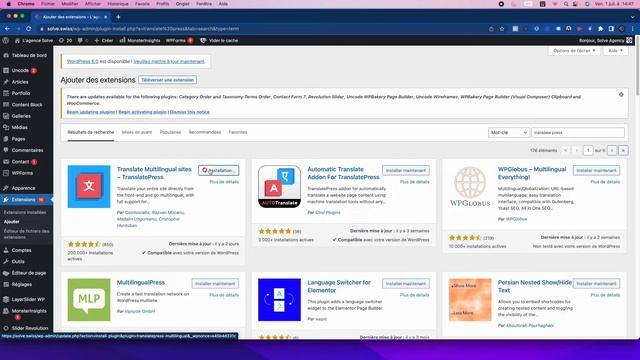Screen dimensions: 640x360
Task: Install Language Switcher for Elementor
Action: click(406, 283)
